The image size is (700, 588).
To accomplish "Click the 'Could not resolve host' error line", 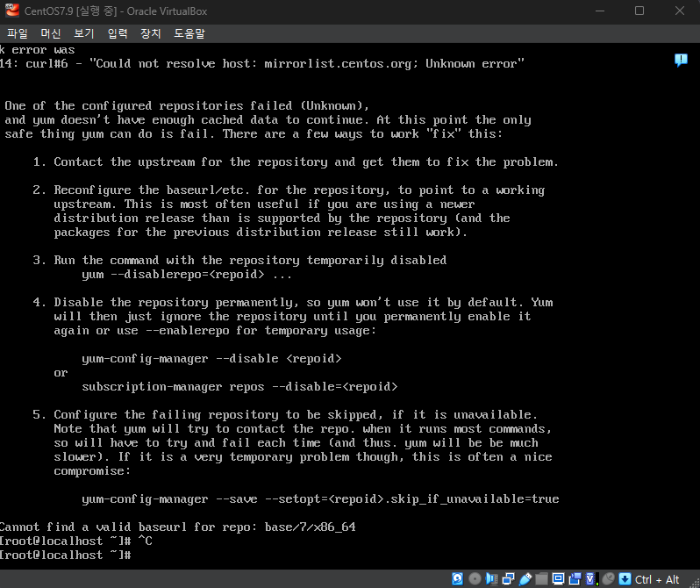I will (261, 63).
